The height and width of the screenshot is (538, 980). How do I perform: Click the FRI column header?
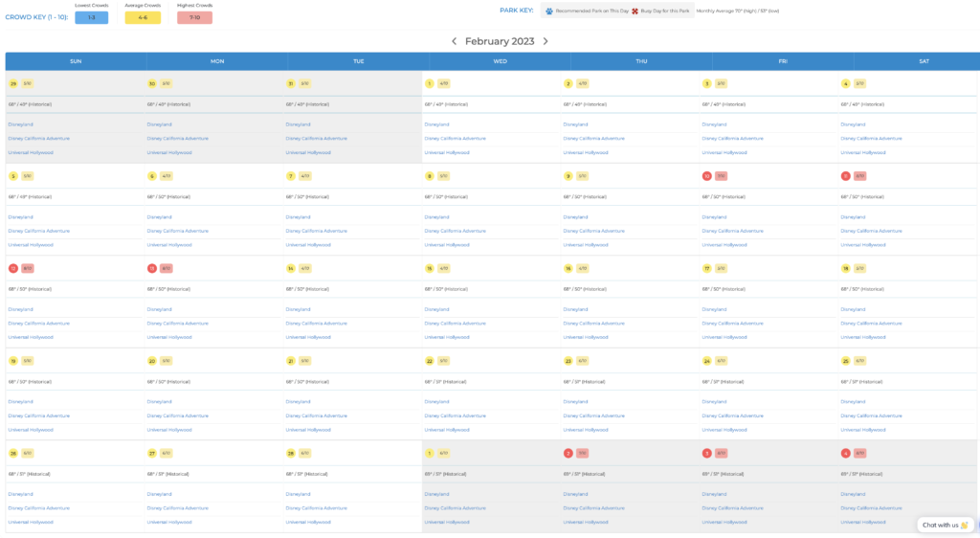coord(783,61)
